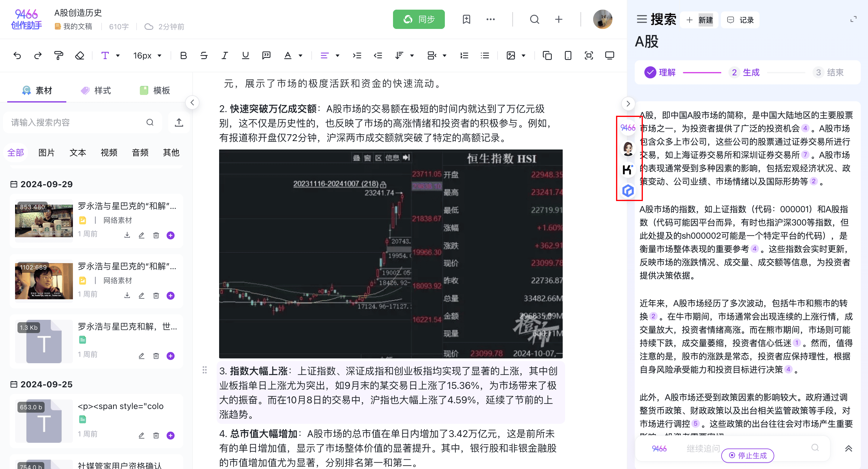
Task: Toggle bold formatting
Action: [x=183, y=55]
